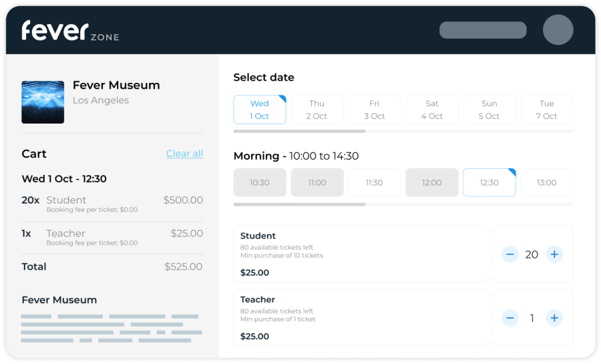601x364 pixels.
Task: Select date Wed 1 Oct
Action: 260,110
